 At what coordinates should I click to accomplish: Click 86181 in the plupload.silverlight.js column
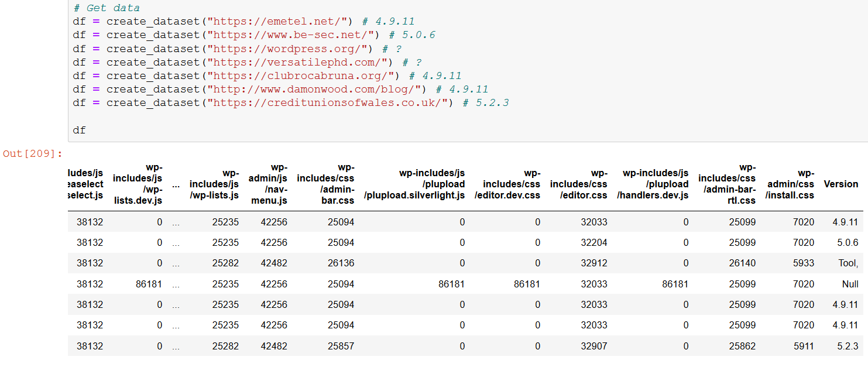[x=451, y=284]
